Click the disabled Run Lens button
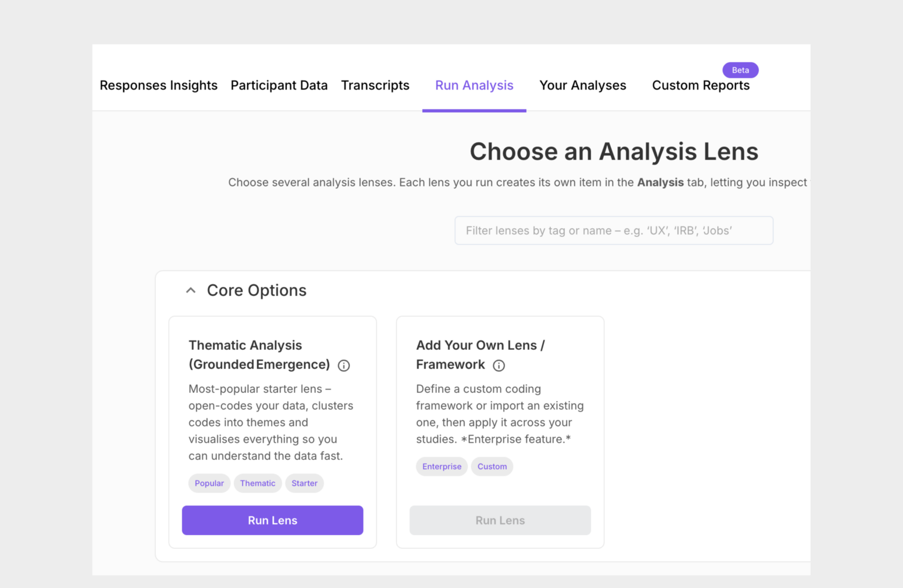The width and height of the screenshot is (903, 588). tap(500, 520)
